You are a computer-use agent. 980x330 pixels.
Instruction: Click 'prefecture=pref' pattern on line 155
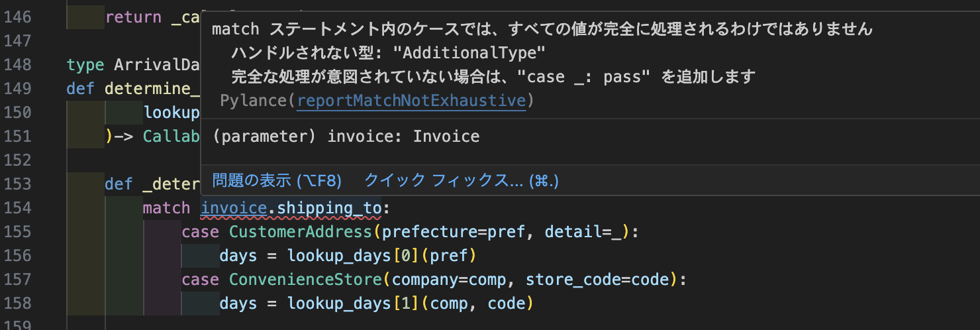[454, 232]
